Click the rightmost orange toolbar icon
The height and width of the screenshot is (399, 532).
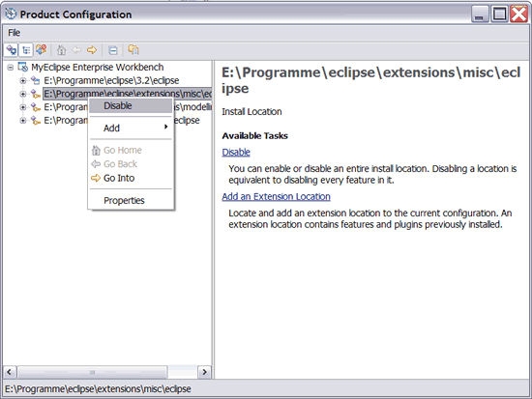[x=133, y=50]
